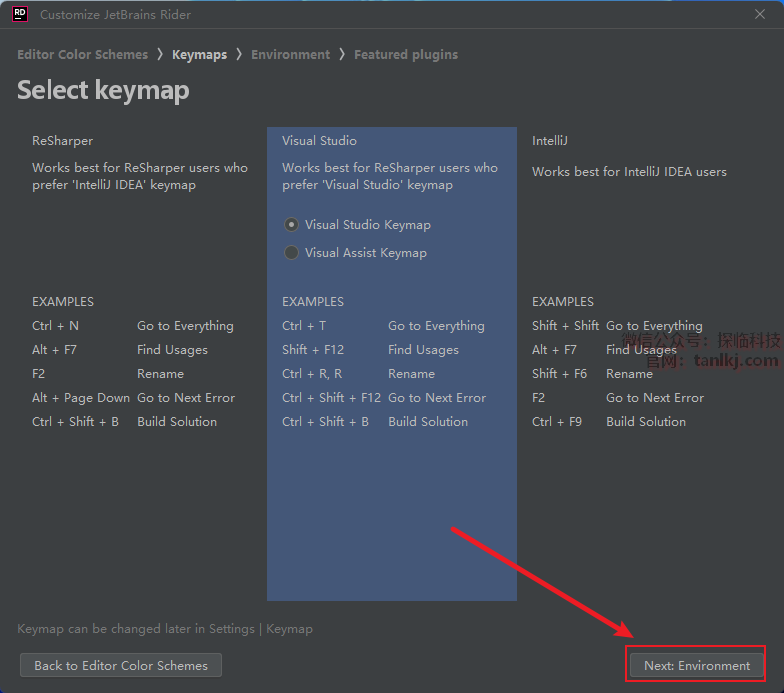This screenshot has height=693, width=784.
Task: Select the ReSharper keymap panel
Action: (x=62, y=141)
